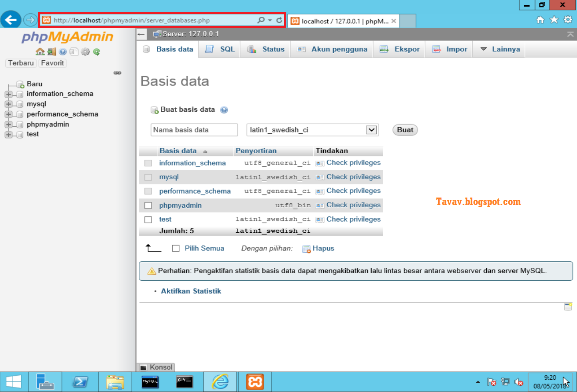This screenshot has height=392, width=577.
Task: Click the Favorit button in sidebar
Action: point(52,63)
